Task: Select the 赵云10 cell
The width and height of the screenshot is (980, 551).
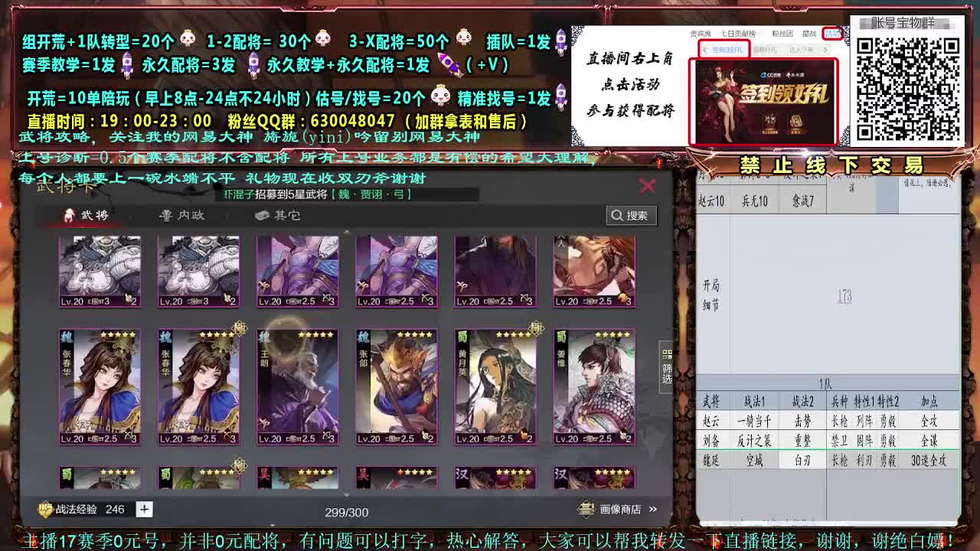Action: click(x=711, y=201)
